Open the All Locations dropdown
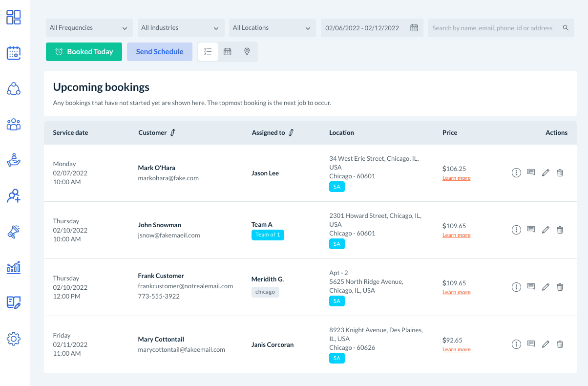The width and height of the screenshot is (588, 386). (272, 28)
